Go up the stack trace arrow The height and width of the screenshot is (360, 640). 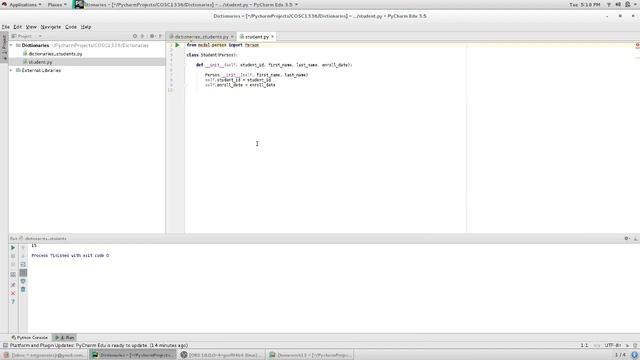tap(23, 248)
